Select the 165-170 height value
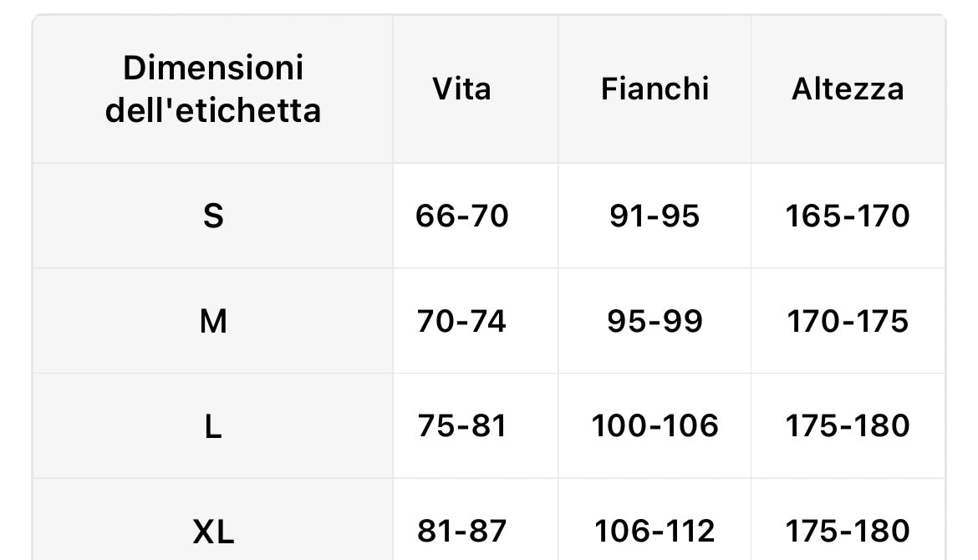This screenshot has height=560, width=978. pos(848,216)
